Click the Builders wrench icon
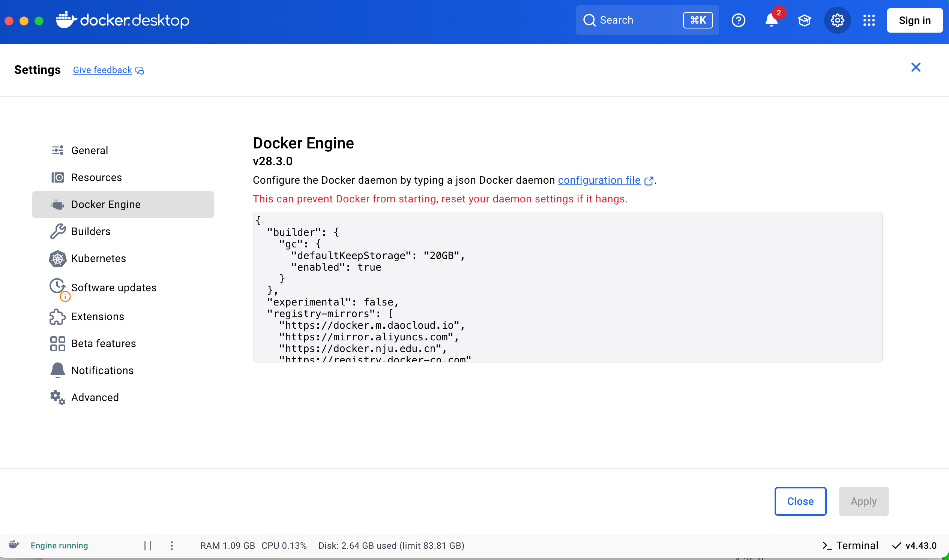 pos(58,231)
